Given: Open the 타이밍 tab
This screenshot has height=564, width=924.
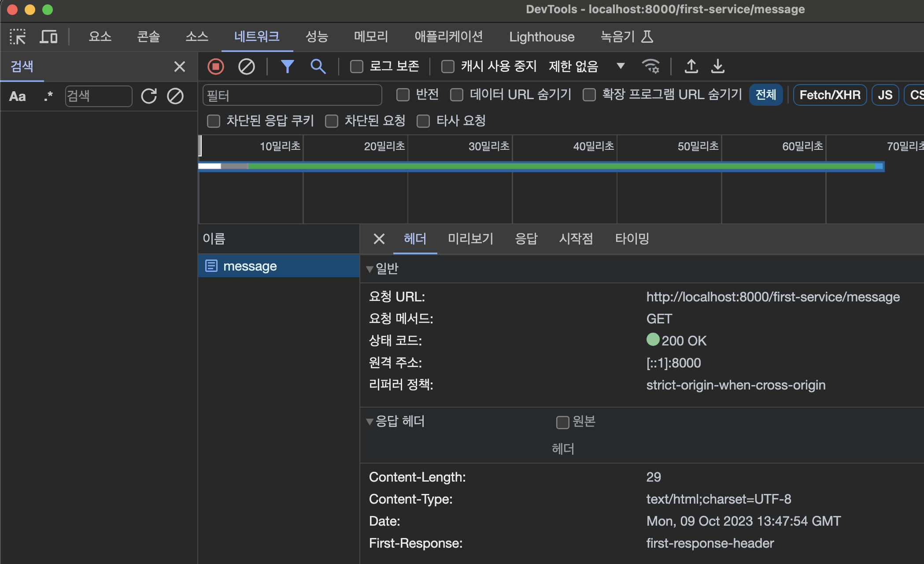Looking at the screenshot, I should click(632, 239).
